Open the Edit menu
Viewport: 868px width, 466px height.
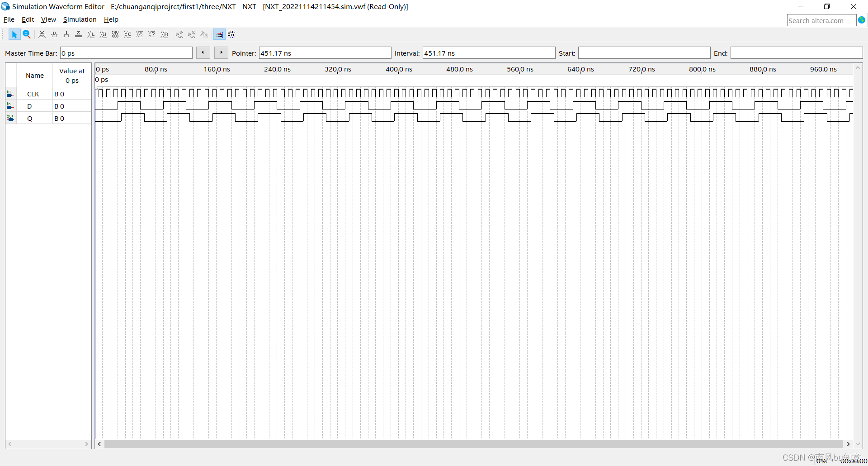(x=28, y=19)
